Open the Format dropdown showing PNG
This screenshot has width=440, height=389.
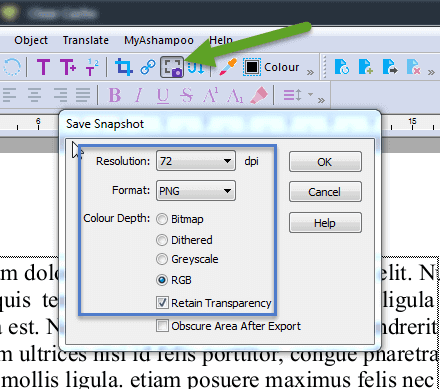point(196,191)
